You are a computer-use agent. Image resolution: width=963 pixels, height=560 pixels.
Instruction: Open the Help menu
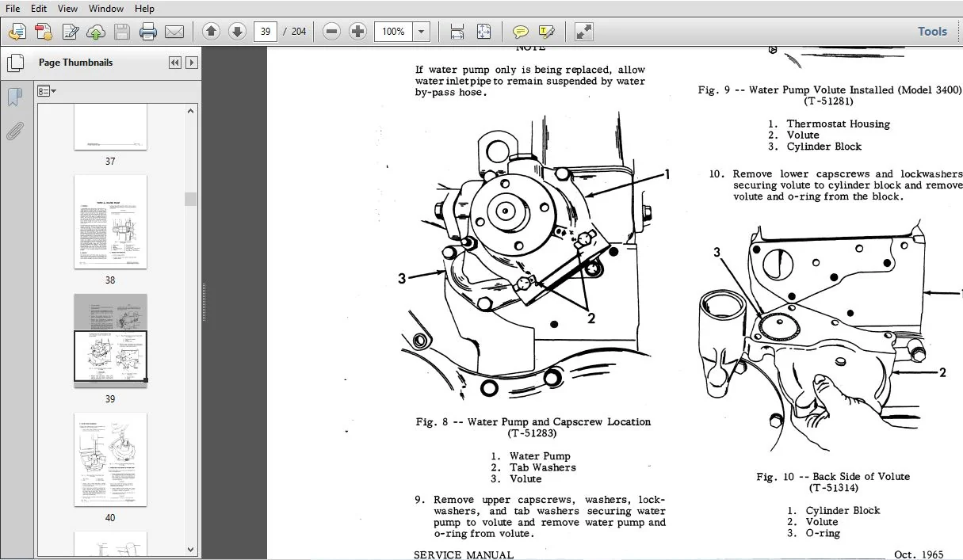(144, 9)
